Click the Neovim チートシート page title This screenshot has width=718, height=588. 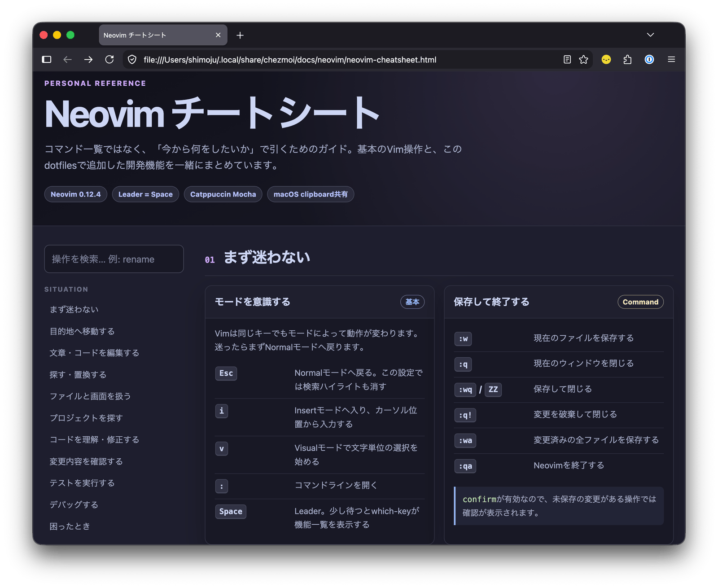[x=212, y=114]
